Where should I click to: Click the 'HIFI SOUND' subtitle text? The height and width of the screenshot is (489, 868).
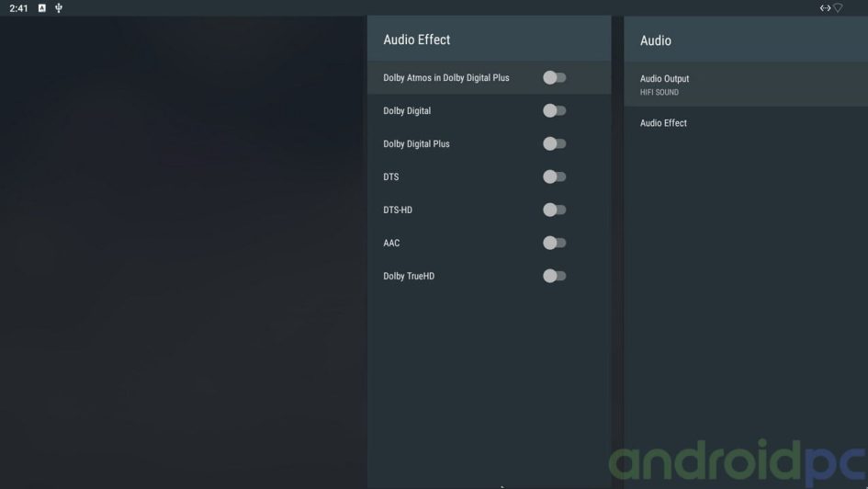click(x=659, y=93)
